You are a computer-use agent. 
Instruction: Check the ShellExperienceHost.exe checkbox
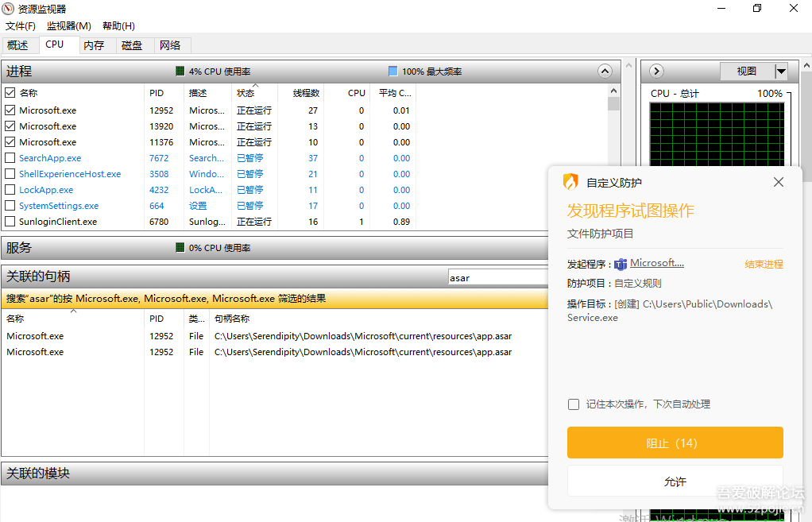(x=10, y=174)
